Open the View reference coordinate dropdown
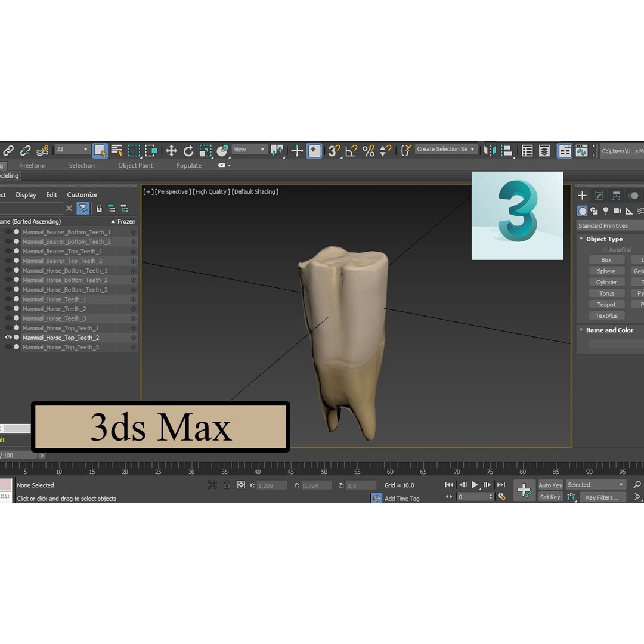This screenshot has height=644, width=644. [x=249, y=150]
